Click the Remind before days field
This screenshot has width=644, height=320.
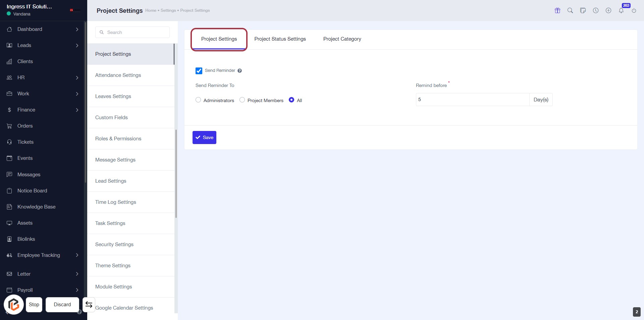(x=472, y=100)
